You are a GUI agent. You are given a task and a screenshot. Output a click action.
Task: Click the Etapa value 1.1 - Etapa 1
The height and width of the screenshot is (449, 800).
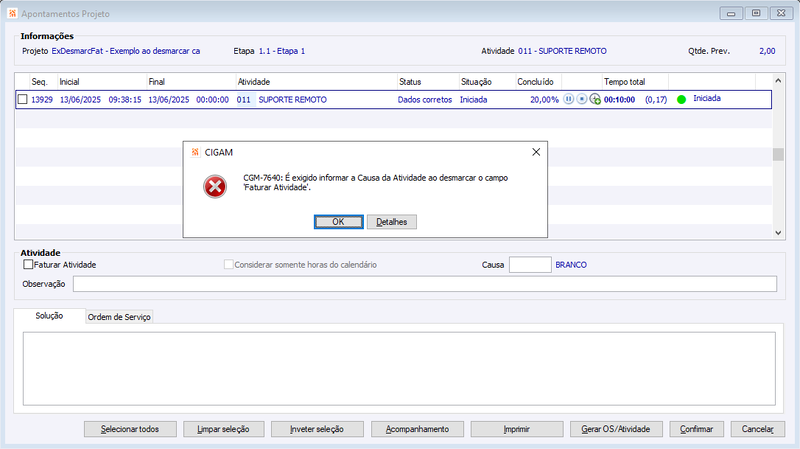(282, 51)
